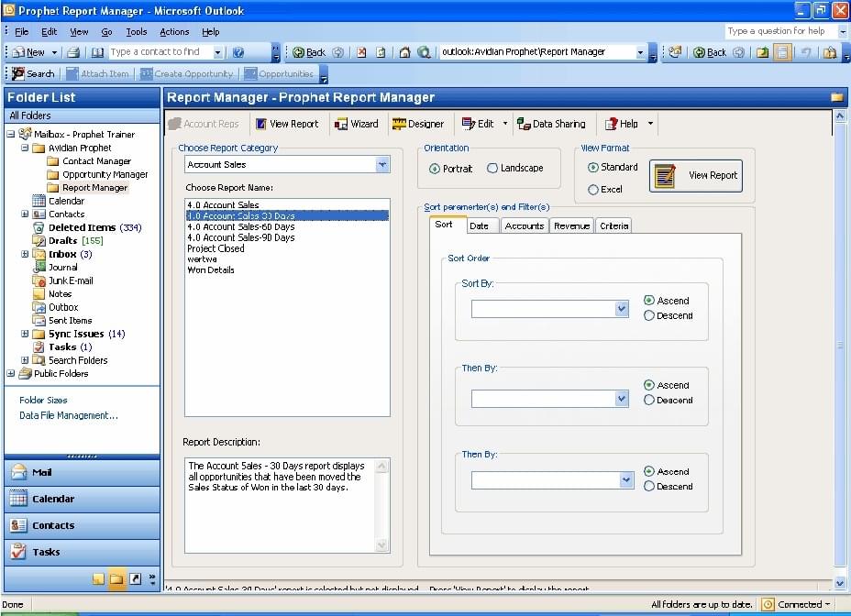Open the Choose Report Category dropdown
The image size is (851, 616).
coord(382,164)
